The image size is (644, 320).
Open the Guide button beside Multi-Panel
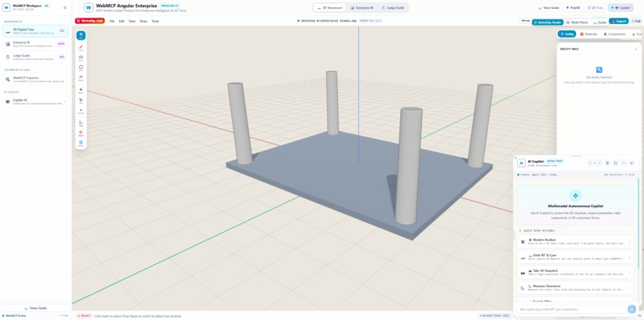click(x=599, y=22)
